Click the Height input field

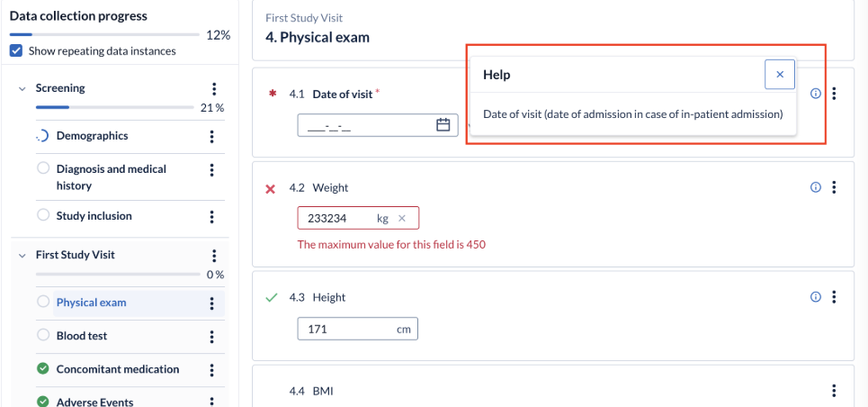358,329
